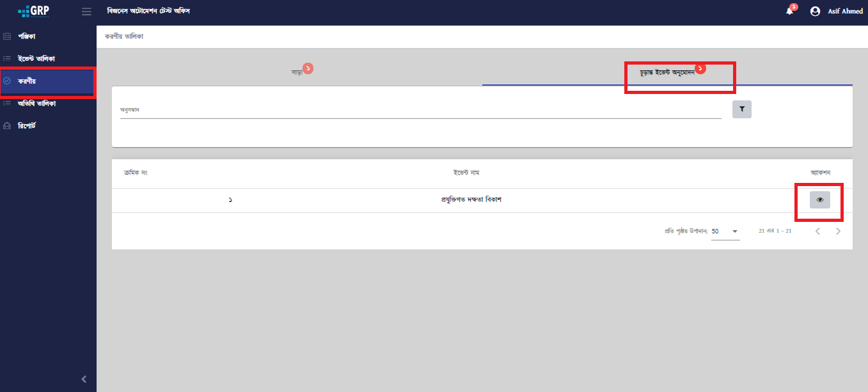This screenshot has width=868, height=392.
Task: Collapse the sidebar with the left chevron
Action: click(x=84, y=379)
